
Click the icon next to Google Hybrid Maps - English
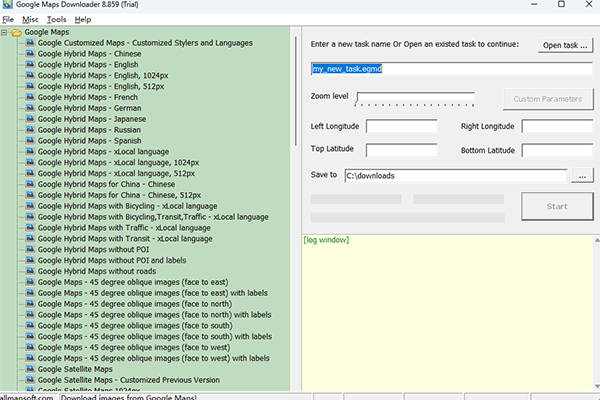click(30, 64)
